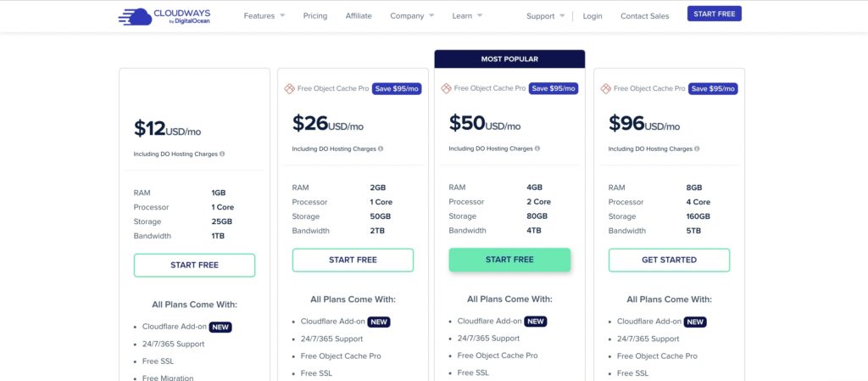Click GET STARTED on the $96 plan
The height and width of the screenshot is (381, 868).
point(670,260)
